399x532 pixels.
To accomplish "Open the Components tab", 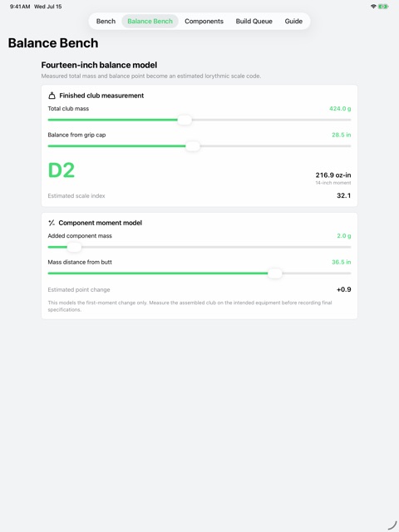I will (204, 21).
